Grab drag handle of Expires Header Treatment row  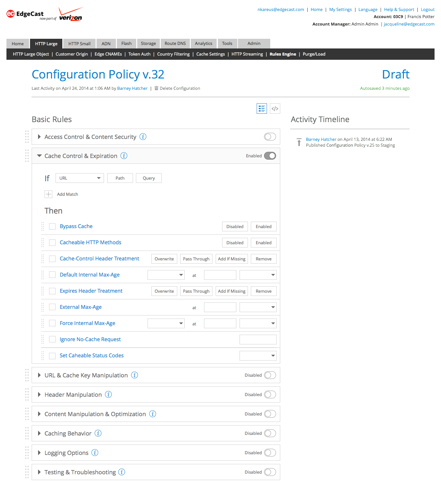[x=43, y=291]
